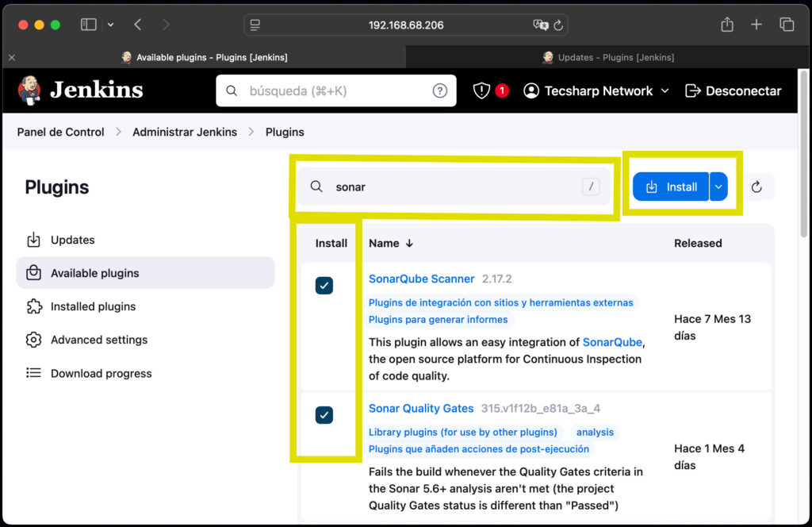
Task: Go to Administrar Jenkins breadcrumb
Action: coord(185,132)
